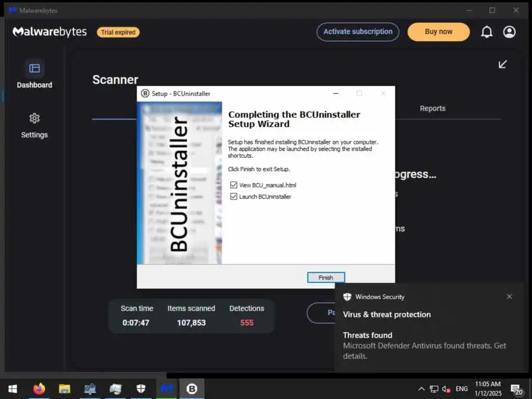Image resolution: width=532 pixels, height=399 pixels.
Task: Click the BCUninstaller setup title icon
Action: (145, 94)
